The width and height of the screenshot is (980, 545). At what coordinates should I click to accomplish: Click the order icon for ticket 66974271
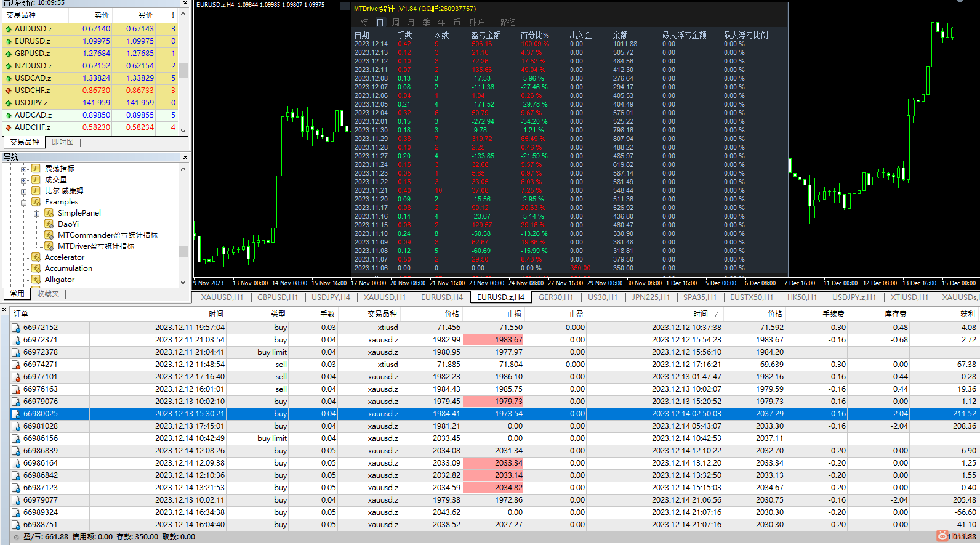(16, 365)
